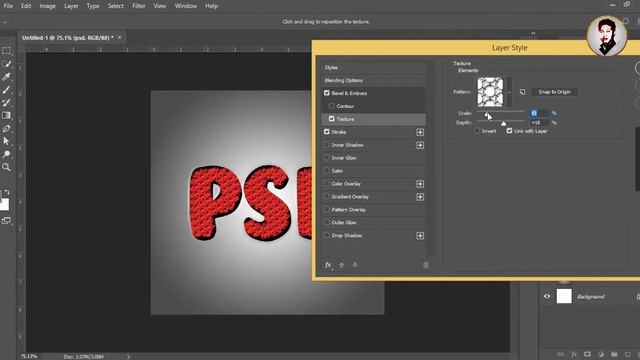640x360 pixels.
Task: Add another Drop Shadow plus icon
Action: coord(420,236)
